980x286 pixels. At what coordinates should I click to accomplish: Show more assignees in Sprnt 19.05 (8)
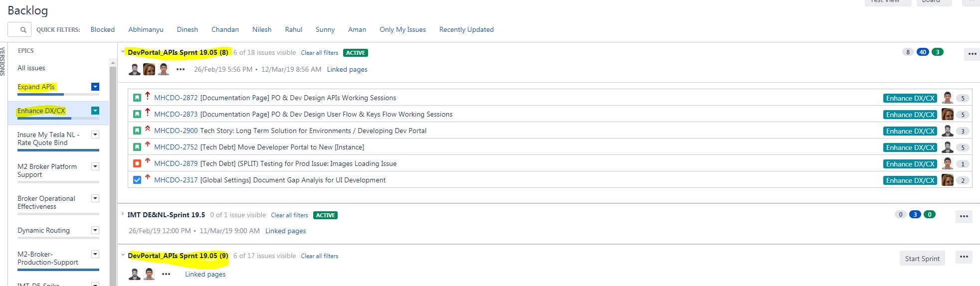[181, 70]
